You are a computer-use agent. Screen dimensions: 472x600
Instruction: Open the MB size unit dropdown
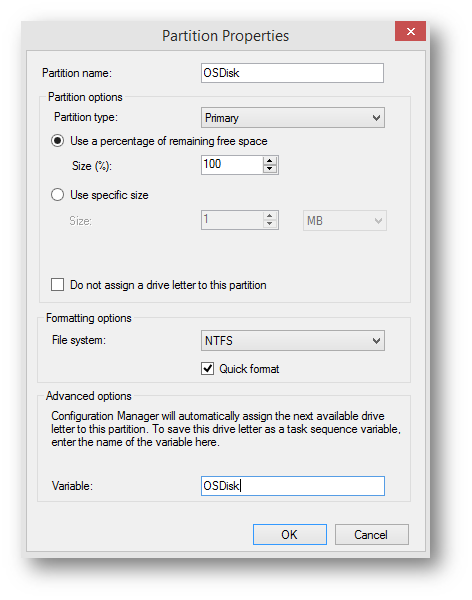click(x=345, y=220)
